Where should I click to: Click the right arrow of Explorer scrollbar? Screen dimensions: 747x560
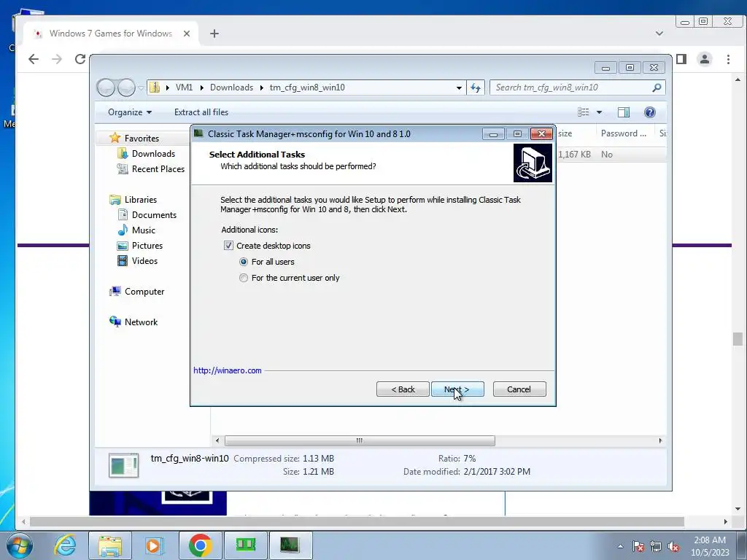point(660,440)
